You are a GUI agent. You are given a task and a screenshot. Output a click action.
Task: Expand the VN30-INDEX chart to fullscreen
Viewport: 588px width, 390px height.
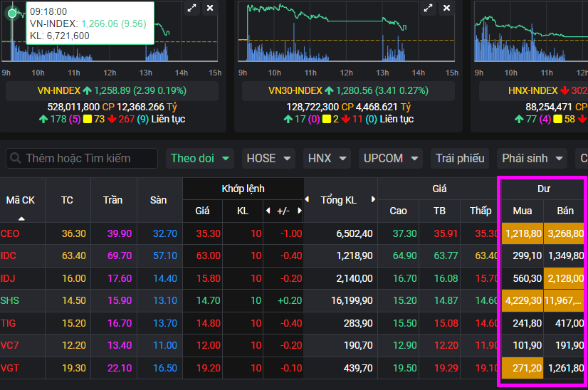point(428,8)
